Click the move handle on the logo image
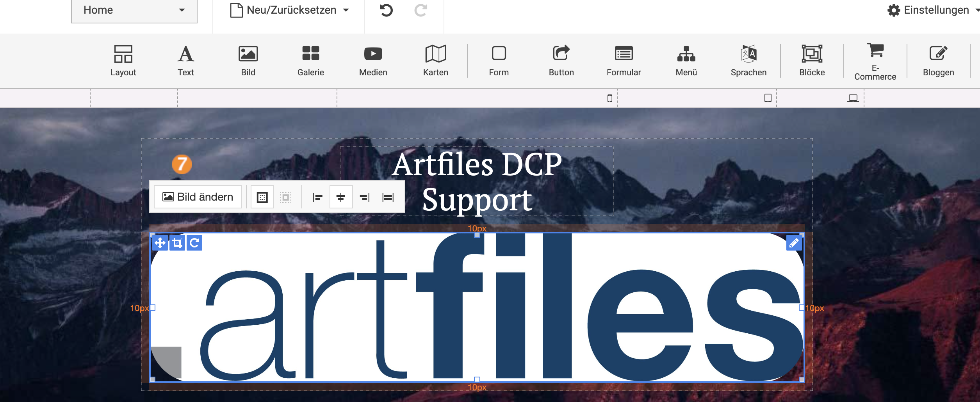The width and height of the screenshot is (980, 402). [x=160, y=243]
